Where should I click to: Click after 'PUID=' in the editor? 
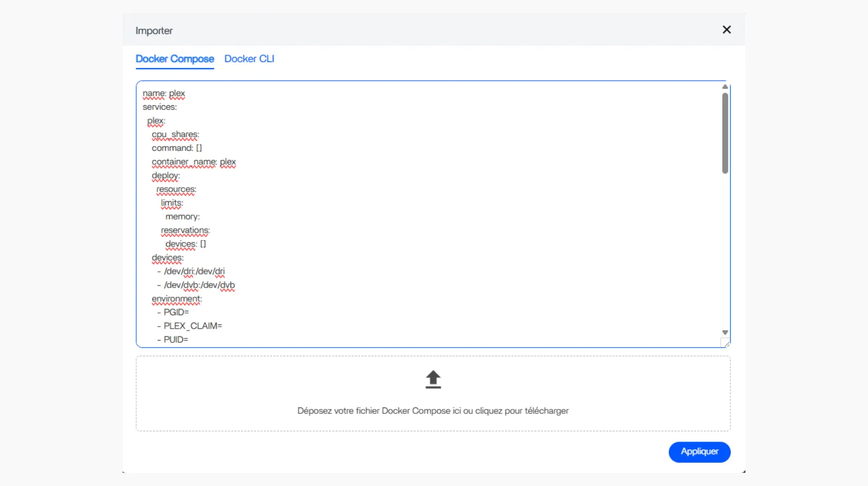click(190, 340)
